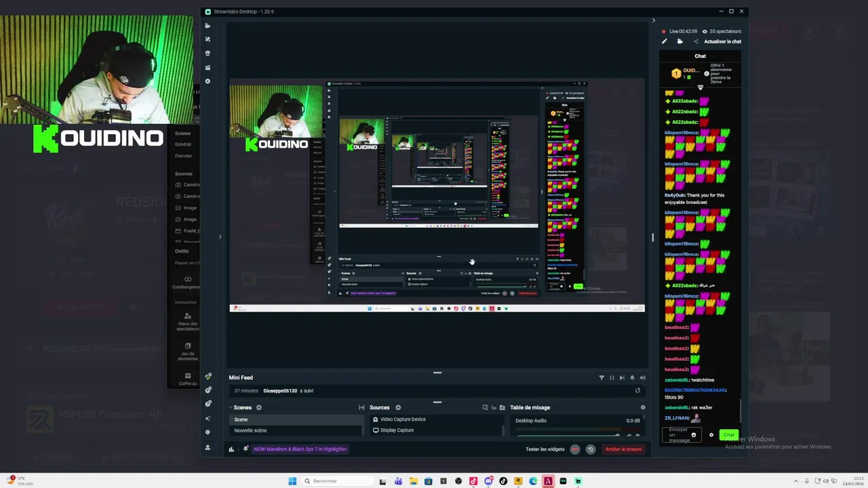868x488 pixels.
Task: Open the Editor tab in Streamlabs sidebar
Action: 208,26
